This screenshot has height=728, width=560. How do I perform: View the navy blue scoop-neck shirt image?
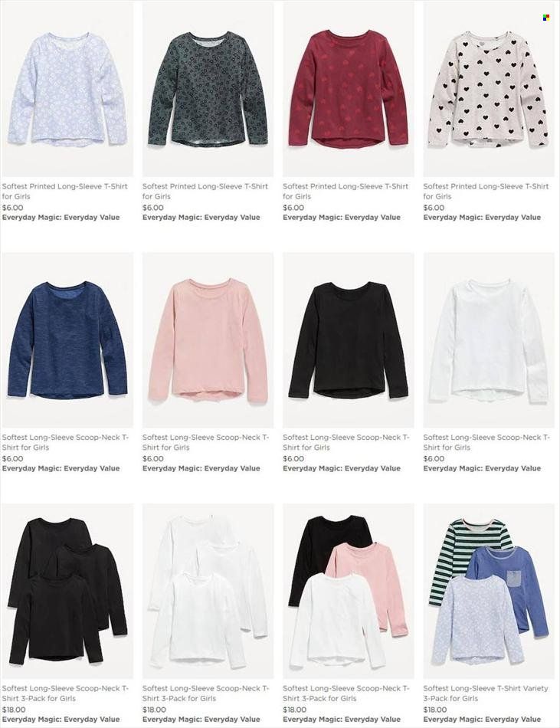point(67,339)
